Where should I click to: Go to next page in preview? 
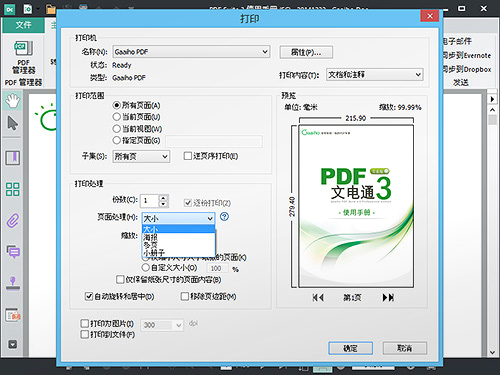click(388, 297)
